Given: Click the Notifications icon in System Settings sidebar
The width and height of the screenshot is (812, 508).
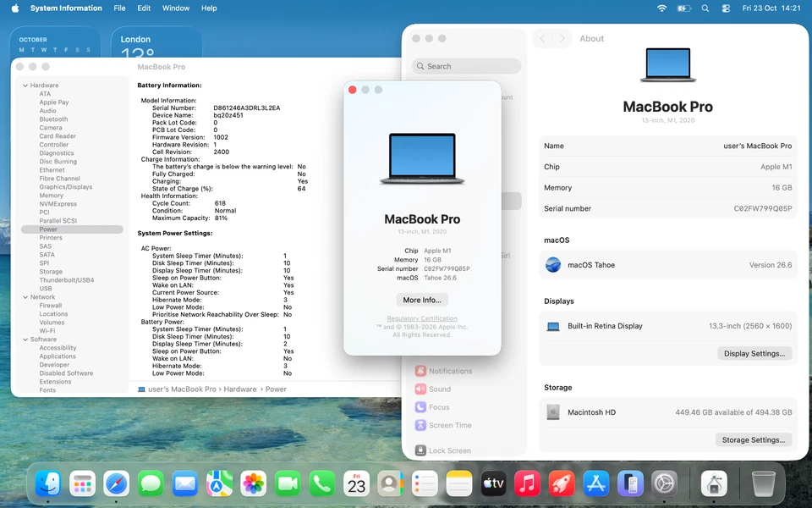Looking at the screenshot, I should pos(420,371).
